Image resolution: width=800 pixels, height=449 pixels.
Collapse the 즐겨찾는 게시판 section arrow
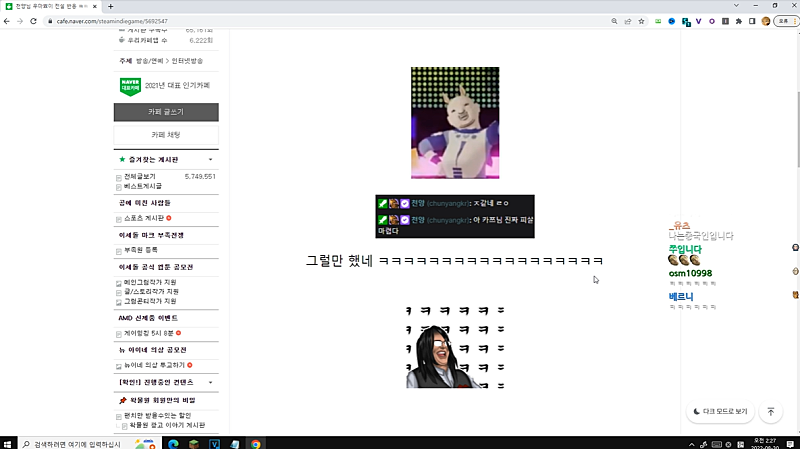(210, 160)
